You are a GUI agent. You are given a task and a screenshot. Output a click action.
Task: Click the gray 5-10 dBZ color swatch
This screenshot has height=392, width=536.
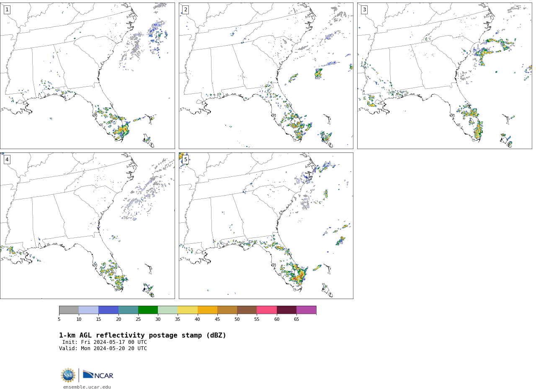point(69,310)
